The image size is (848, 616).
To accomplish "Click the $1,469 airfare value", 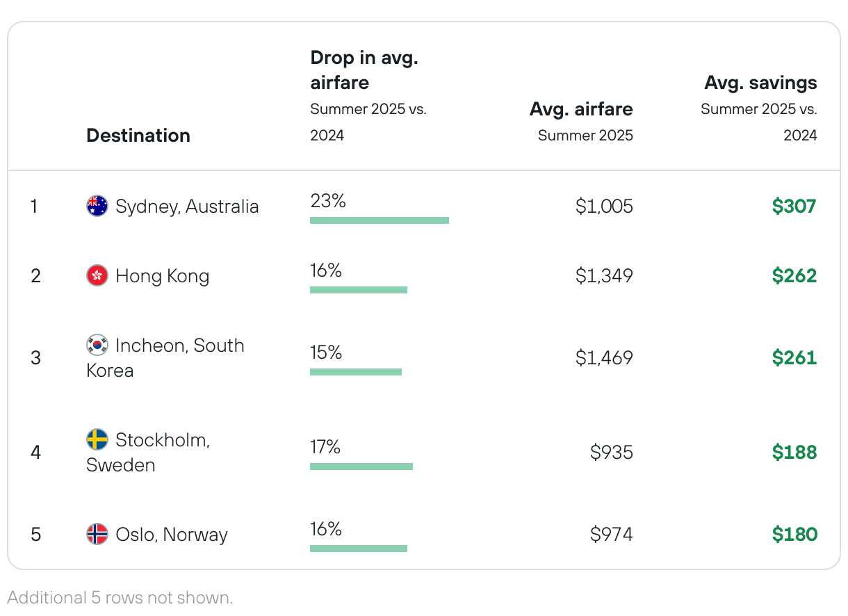I will pyautogui.click(x=604, y=358).
